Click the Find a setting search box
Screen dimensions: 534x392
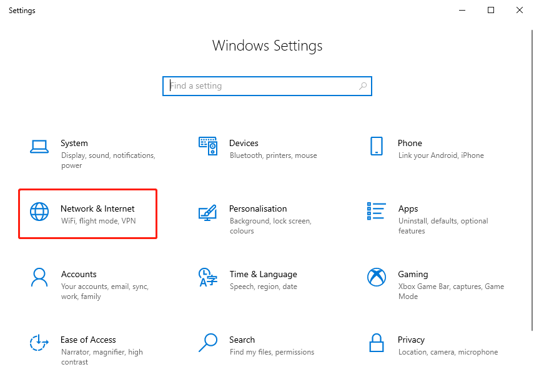262,86
